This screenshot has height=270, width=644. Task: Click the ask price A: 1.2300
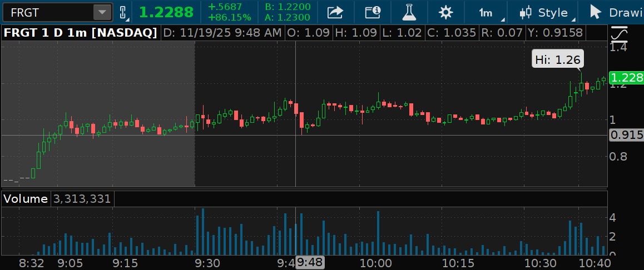tap(288, 18)
